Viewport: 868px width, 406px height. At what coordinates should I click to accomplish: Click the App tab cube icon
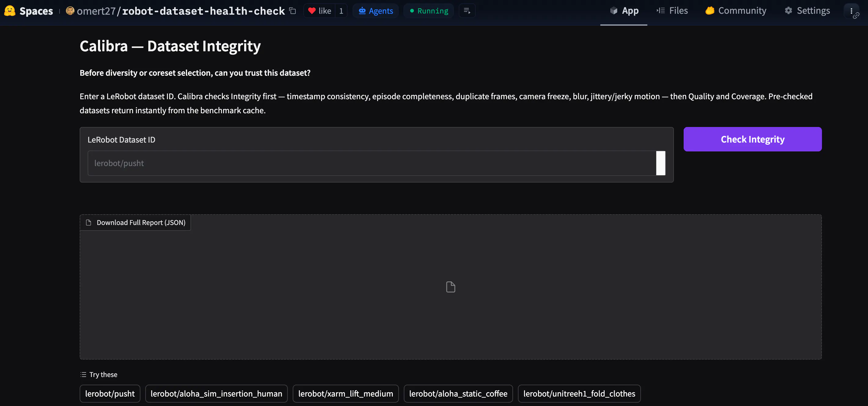click(613, 11)
